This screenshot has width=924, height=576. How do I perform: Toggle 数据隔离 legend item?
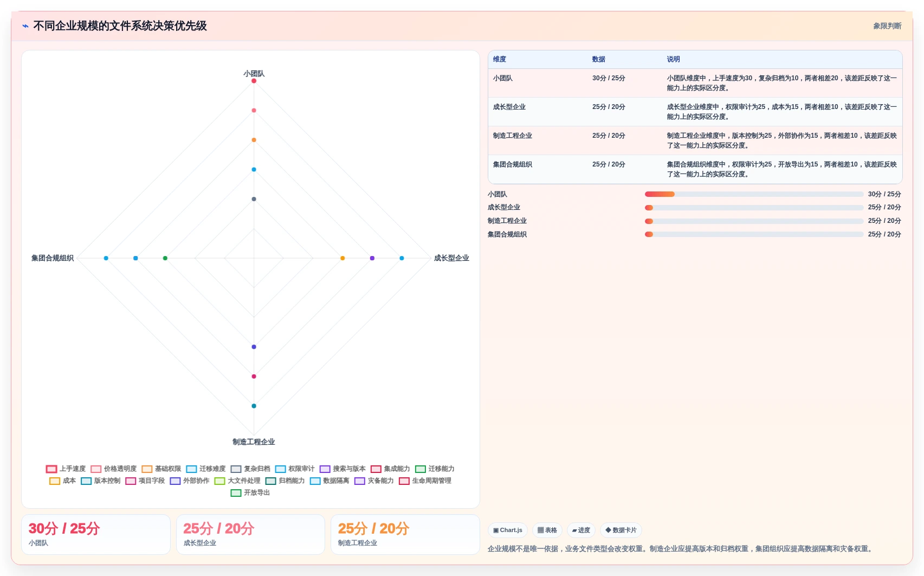click(x=329, y=481)
